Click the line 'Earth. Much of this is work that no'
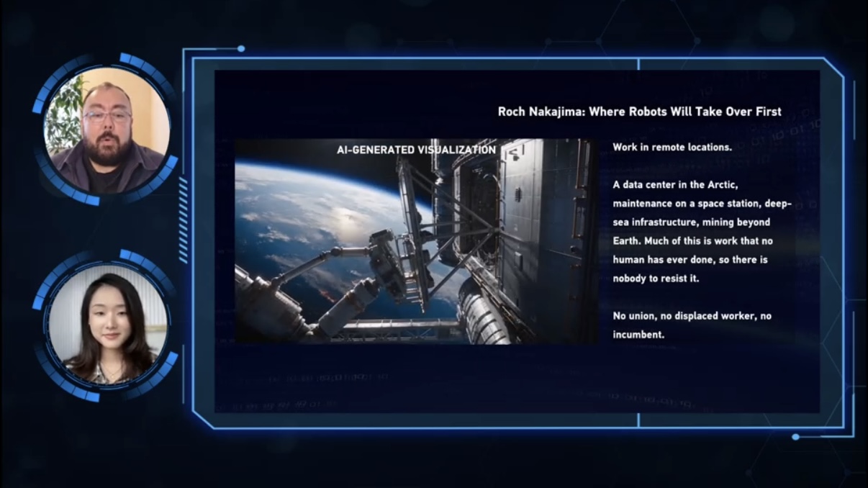The width and height of the screenshot is (868, 488). point(692,241)
